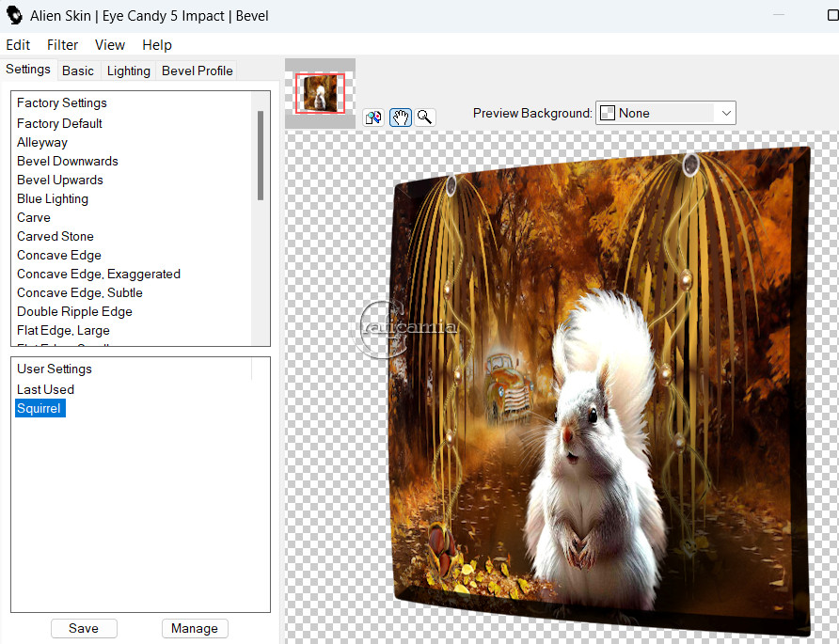Select the Alleyway preset
The image size is (839, 644).
[42, 142]
